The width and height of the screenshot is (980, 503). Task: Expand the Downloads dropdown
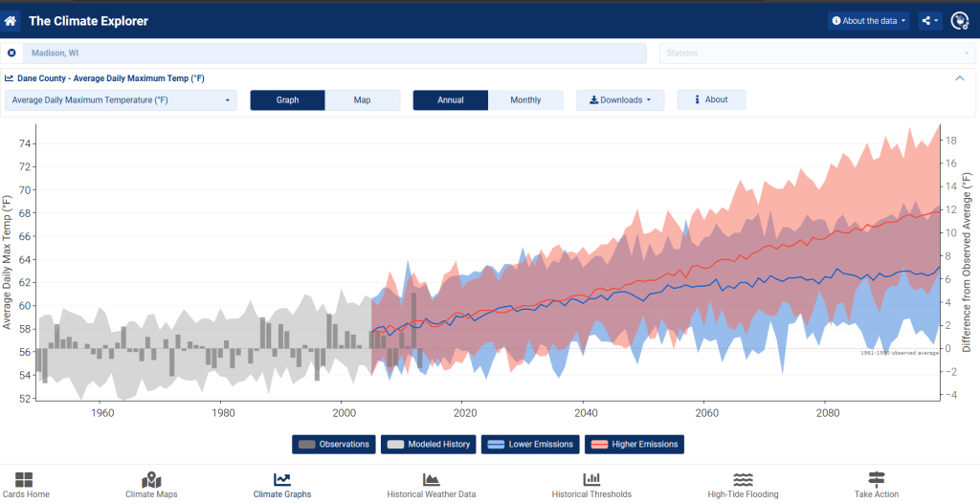point(620,100)
